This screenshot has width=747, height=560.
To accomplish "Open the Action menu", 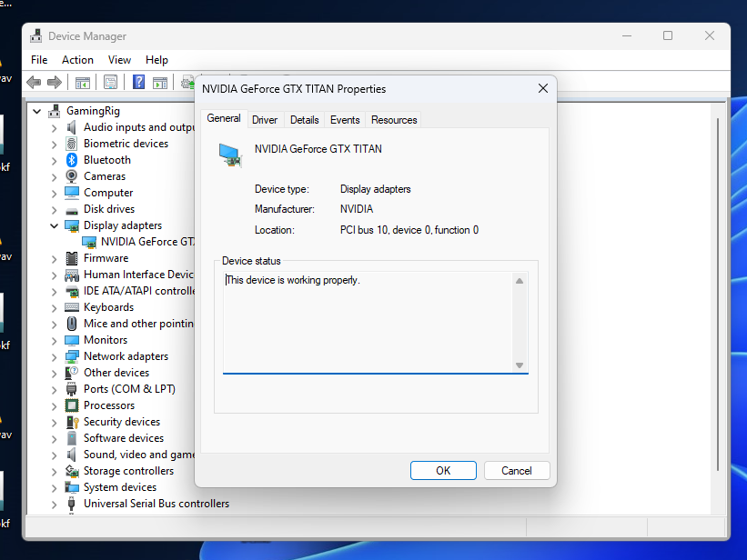I will pyautogui.click(x=77, y=60).
